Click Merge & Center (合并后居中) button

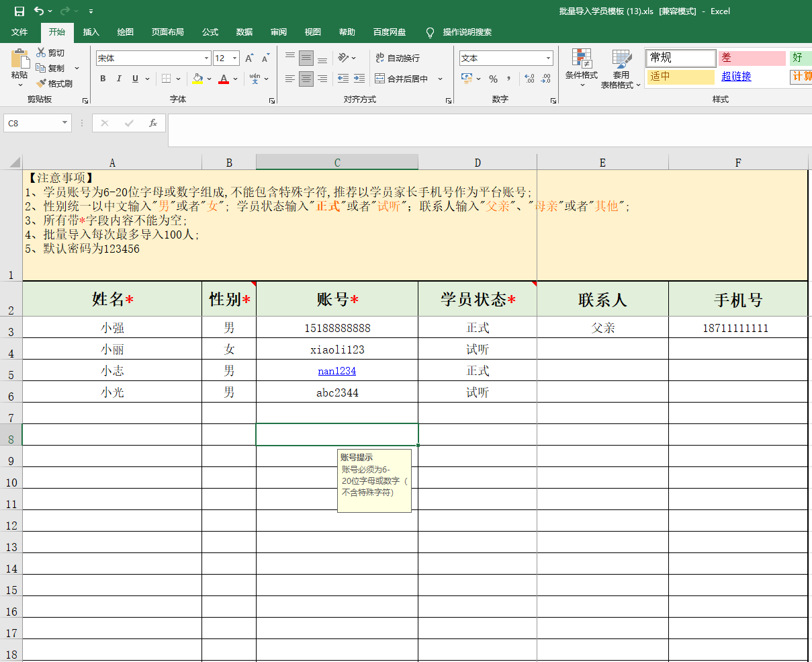pos(402,79)
